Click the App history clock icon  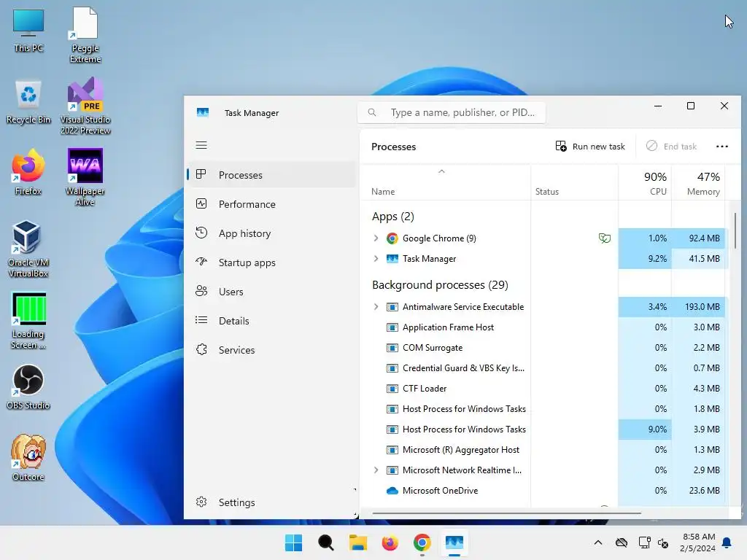(x=201, y=233)
